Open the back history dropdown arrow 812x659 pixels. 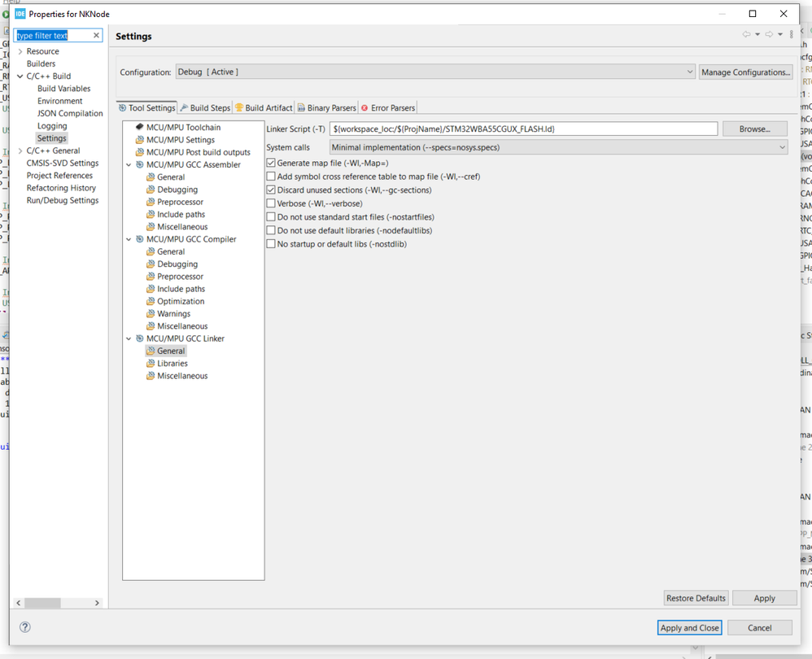757,34
